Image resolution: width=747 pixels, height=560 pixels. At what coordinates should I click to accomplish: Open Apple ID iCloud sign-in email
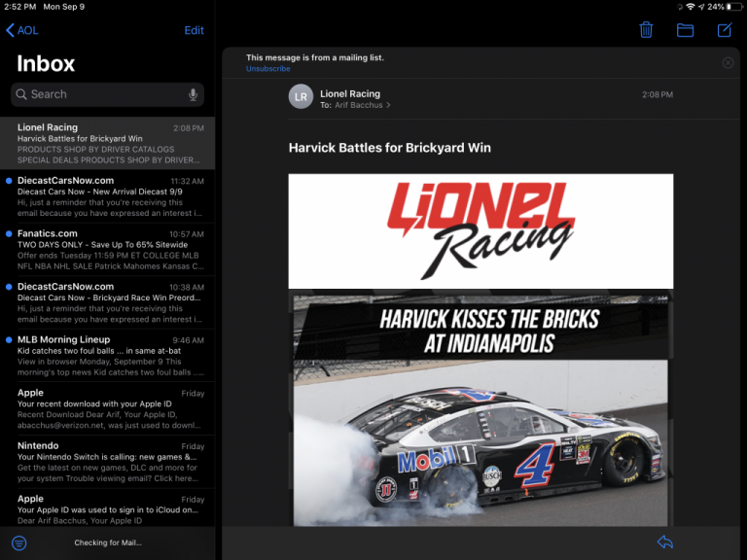pos(108,508)
